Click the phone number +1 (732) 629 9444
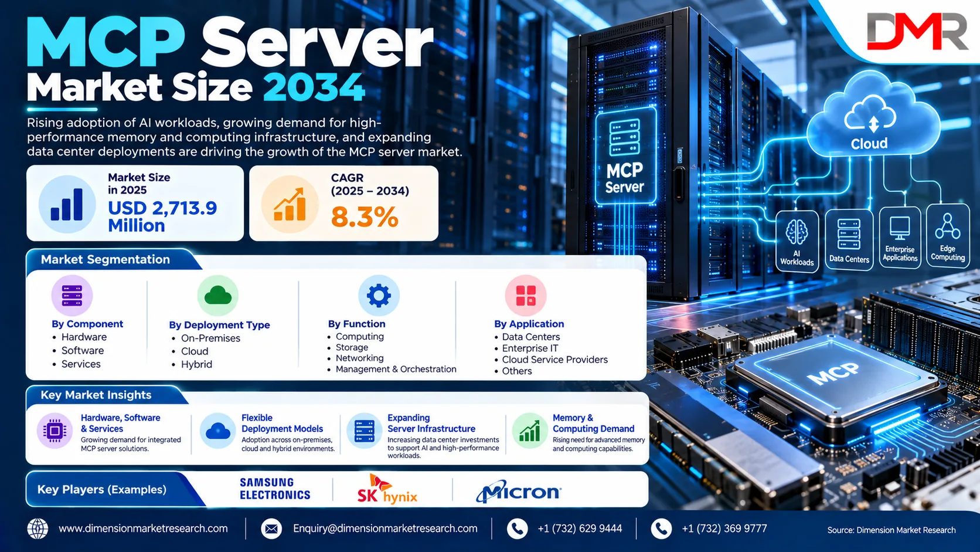Screen dimensions: 980x552 (580, 529)
